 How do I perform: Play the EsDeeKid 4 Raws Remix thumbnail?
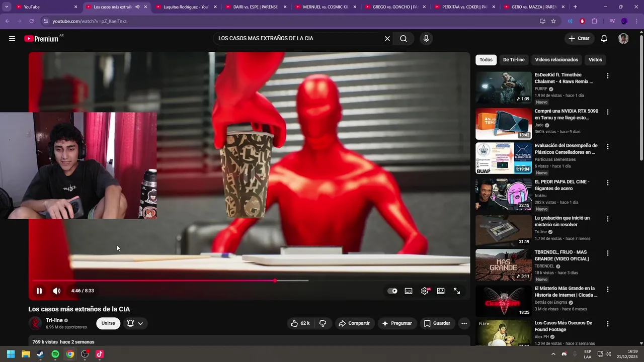click(504, 87)
